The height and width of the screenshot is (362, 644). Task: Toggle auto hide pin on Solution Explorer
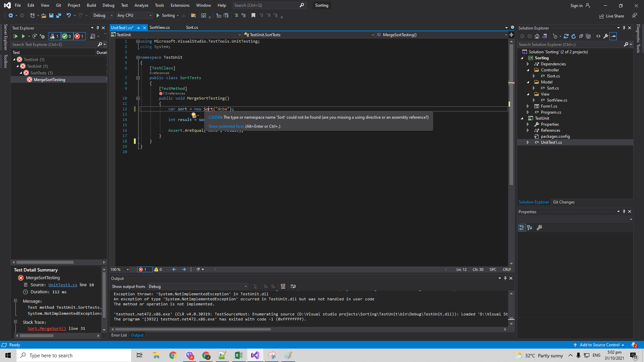click(x=624, y=28)
